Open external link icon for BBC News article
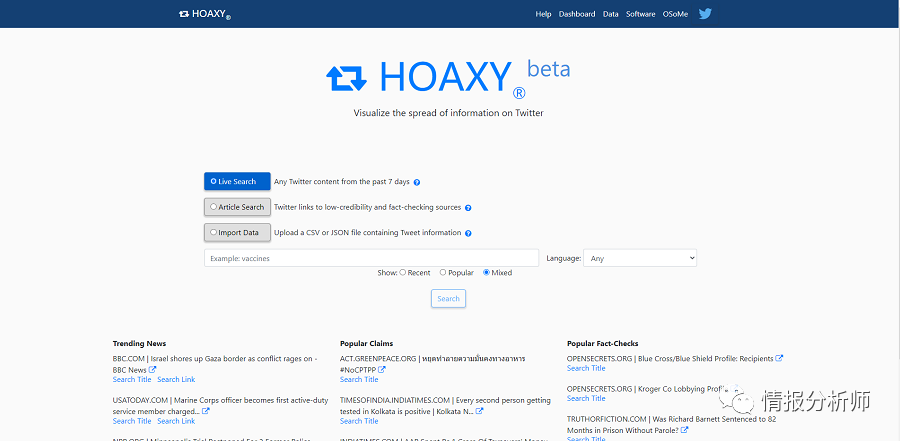The image size is (900, 441). pyautogui.click(x=152, y=370)
